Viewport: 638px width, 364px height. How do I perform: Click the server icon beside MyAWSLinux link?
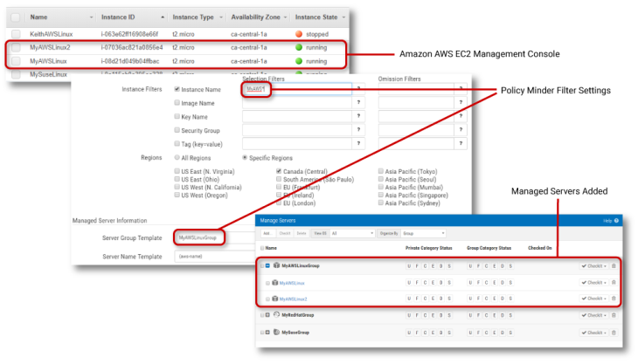[x=275, y=282]
